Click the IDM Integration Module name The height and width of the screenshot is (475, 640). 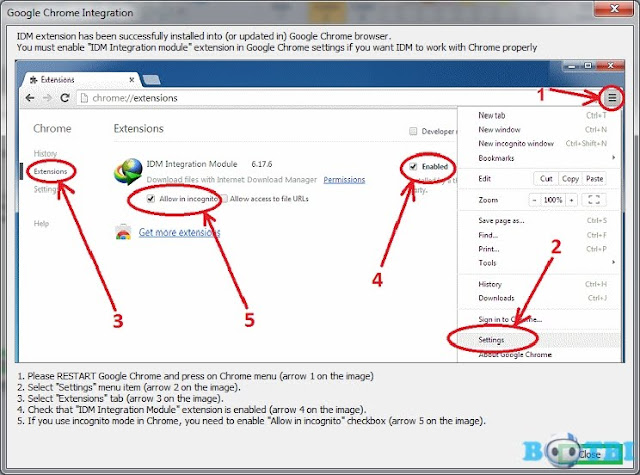[192, 164]
